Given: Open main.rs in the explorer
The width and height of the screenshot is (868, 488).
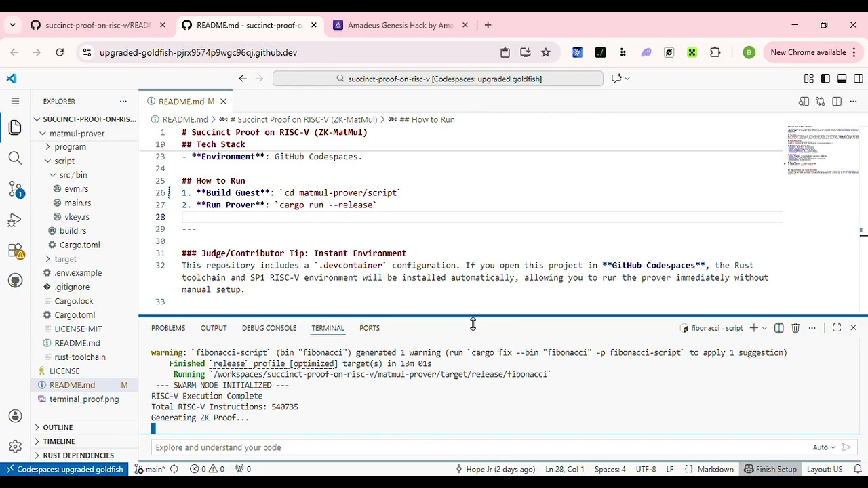Looking at the screenshot, I should pos(78,203).
